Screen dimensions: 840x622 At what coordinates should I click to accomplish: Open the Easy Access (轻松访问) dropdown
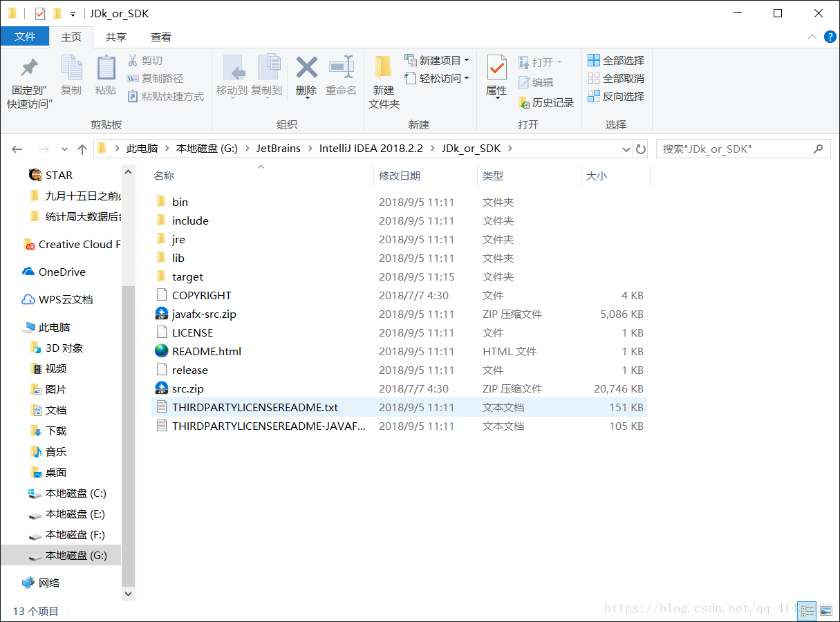(467, 78)
